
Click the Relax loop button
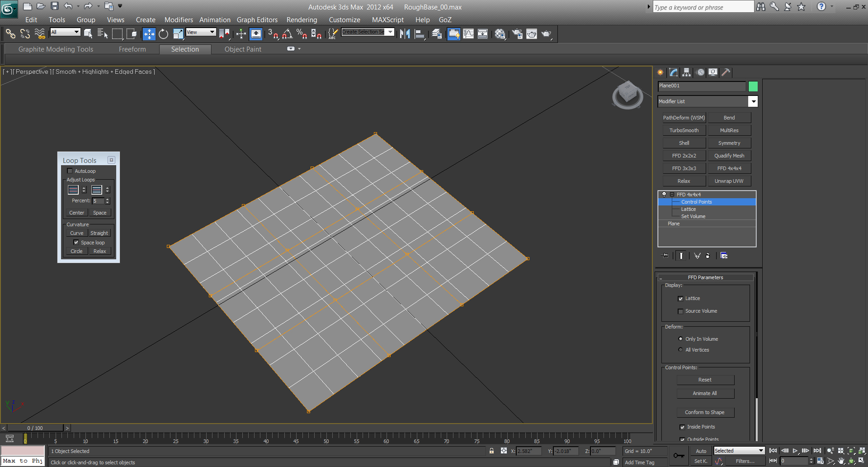click(x=99, y=251)
